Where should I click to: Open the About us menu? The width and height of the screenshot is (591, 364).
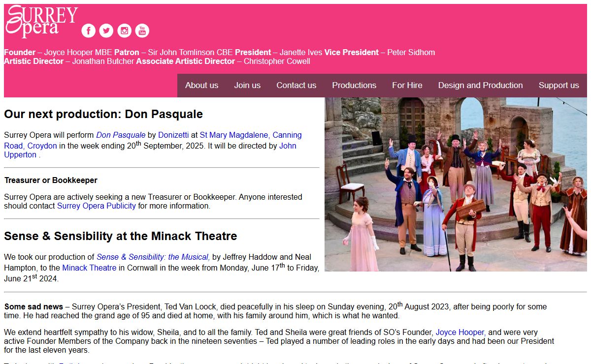pos(201,85)
